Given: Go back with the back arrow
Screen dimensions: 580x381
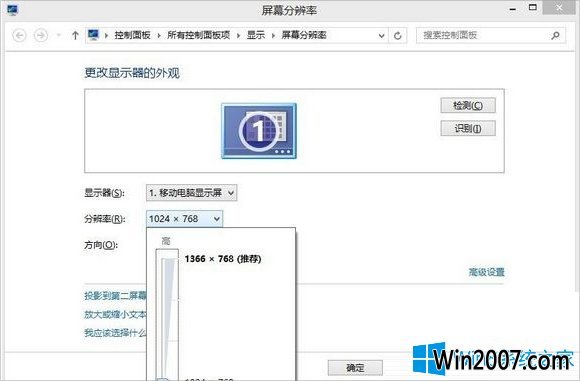Looking at the screenshot, I should tap(19, 36).
